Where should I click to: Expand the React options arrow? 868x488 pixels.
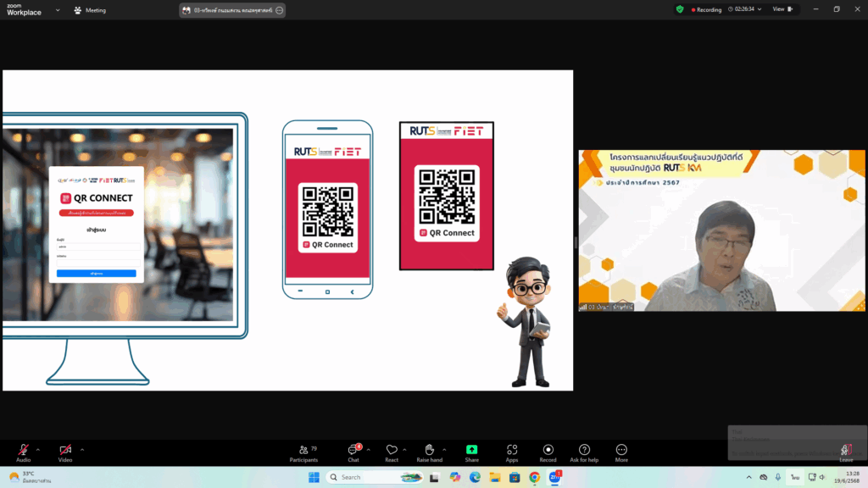404,450
